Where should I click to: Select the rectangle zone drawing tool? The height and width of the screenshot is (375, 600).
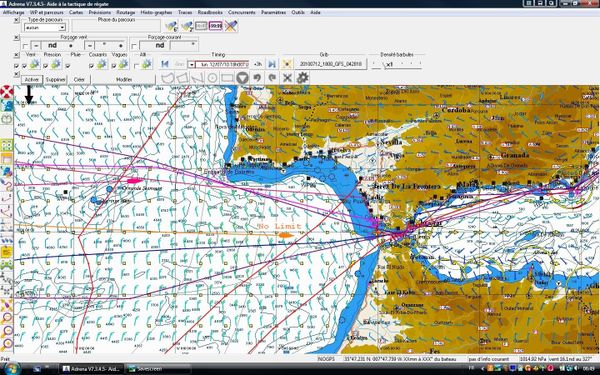click(x=227, y=78)
